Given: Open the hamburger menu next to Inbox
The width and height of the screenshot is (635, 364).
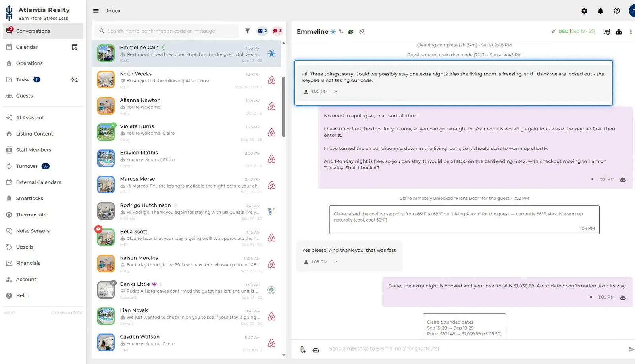Looking at the screenshot, I should click(96, 11).
